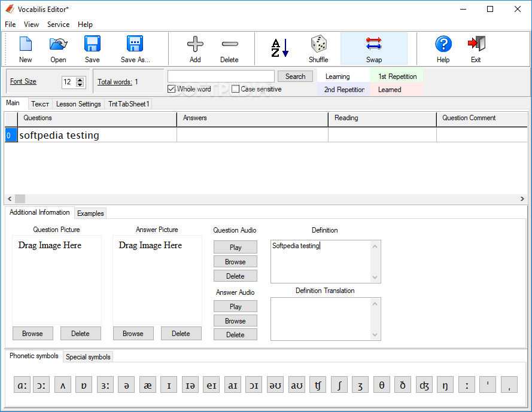This screenshot has width=532, height=412.
Task: Browse for Question Audio file
Action: click(x=235, y=261)
